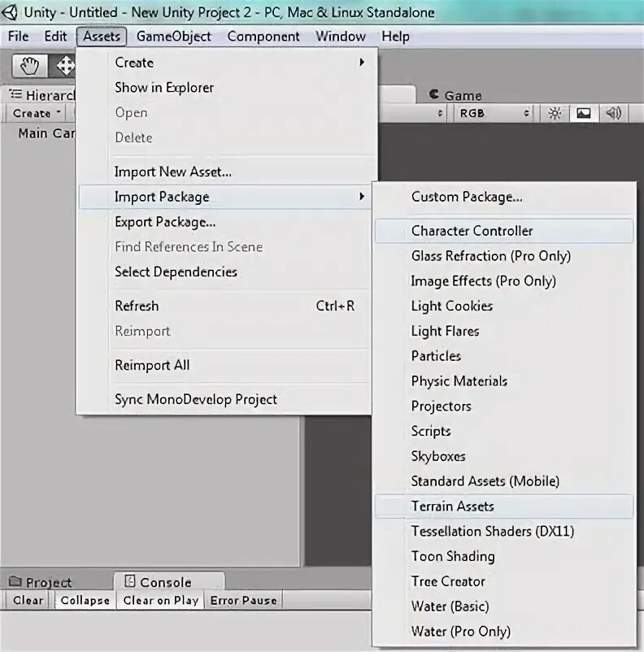Import the Terrain Assets package
644x652 pixels.
[x=504, y=506]
